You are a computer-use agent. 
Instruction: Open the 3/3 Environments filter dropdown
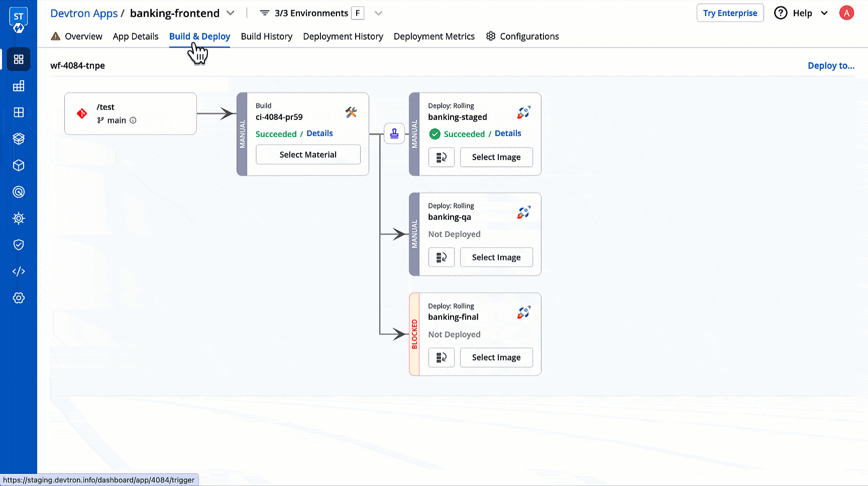click(378, 13)
